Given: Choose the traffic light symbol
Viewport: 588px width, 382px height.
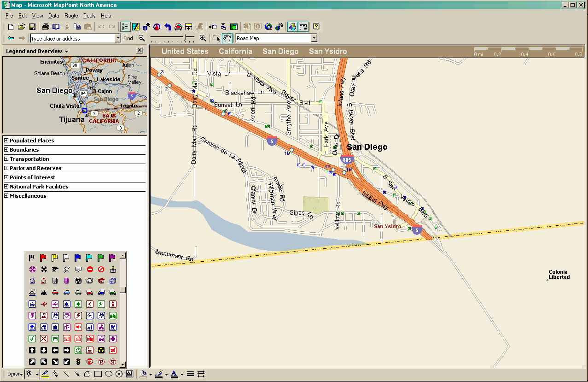Looking at the screenshot, I should 78,362.
